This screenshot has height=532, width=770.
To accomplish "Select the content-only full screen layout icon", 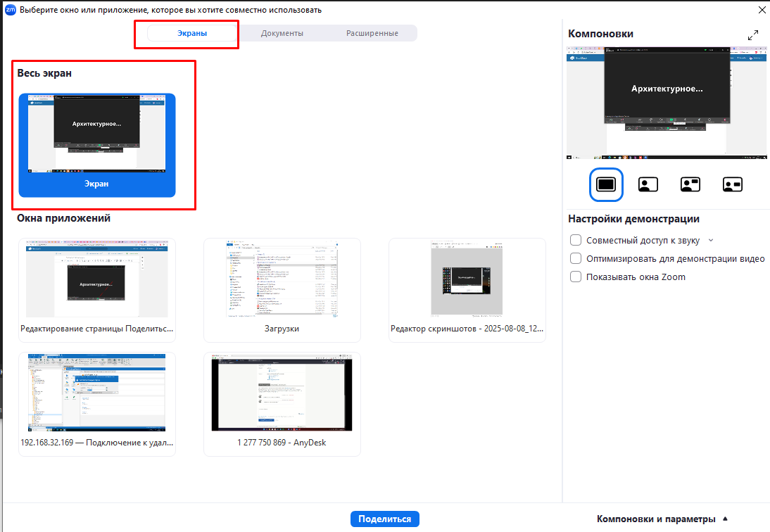I will click(605, 184).
